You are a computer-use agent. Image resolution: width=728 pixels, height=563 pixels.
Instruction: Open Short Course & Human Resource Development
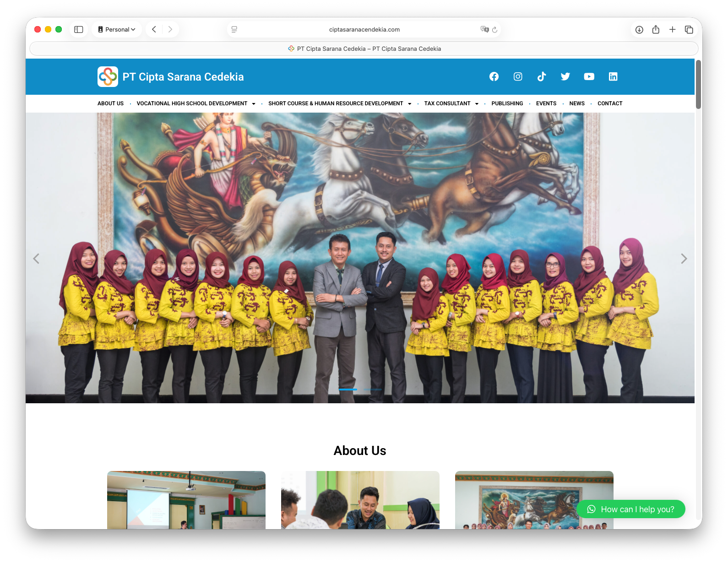(x=336, y=103)
